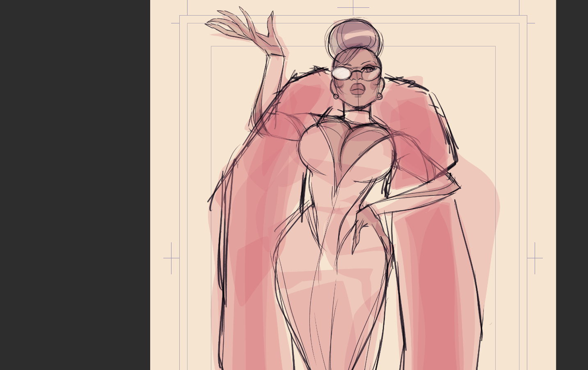
Task: Click the top center registration mark
Action: tap(353, 7)
